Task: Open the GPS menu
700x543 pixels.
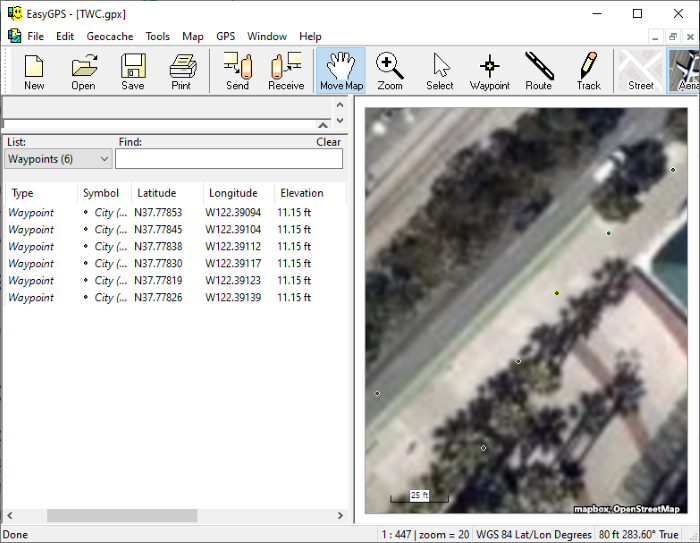Action: click(225, 36)
